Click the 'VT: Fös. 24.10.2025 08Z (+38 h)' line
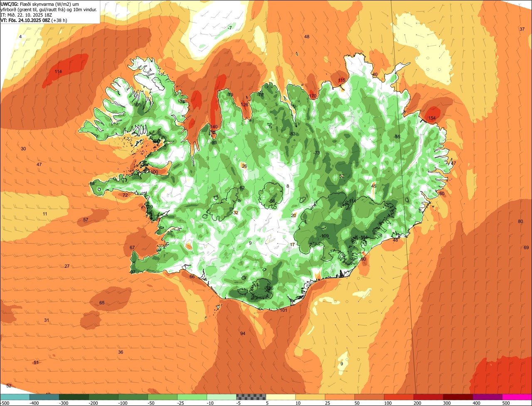Image resolution: width=532 pixels, height=406 pixels. (x=34, y=20)
